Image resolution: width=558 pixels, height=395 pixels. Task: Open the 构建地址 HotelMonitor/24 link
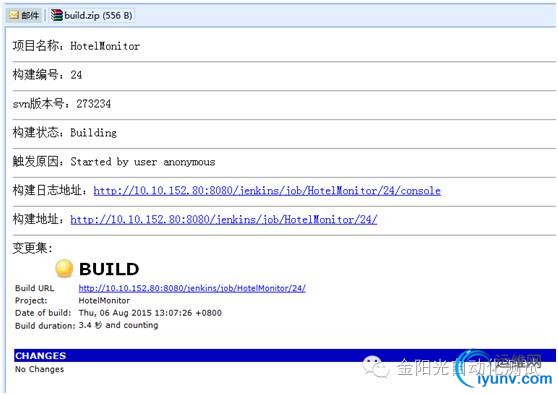coord(223,220)
